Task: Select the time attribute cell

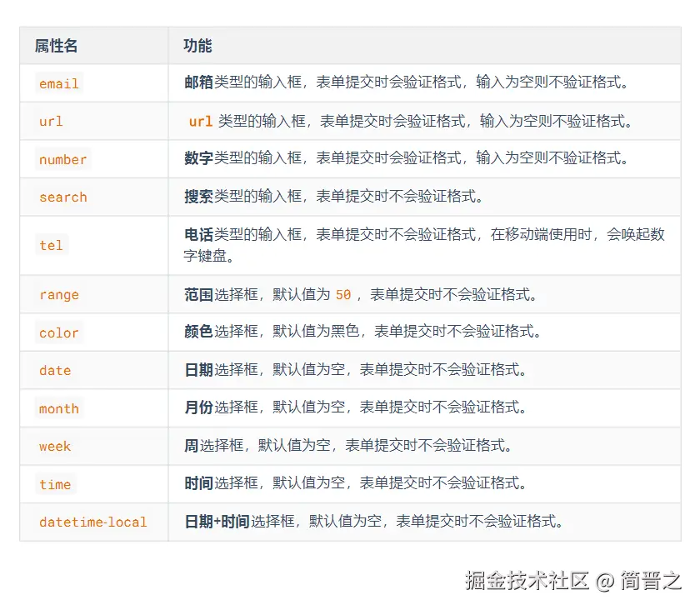Action: tap(55, 484)
